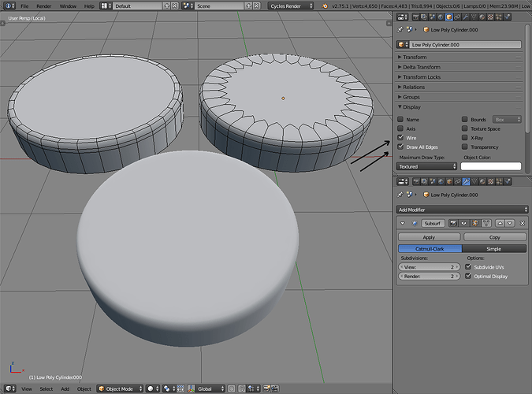Collapse the Display panel
The image size is (532, 394).
click(x=459, y=107)
